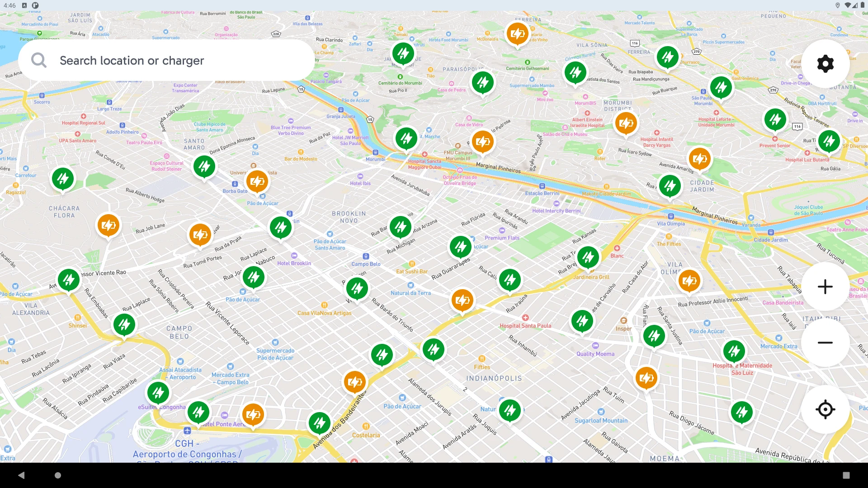Select green charger pin near Mercado Extra
This screenshot has width=868, height=488.
(x=734, y=352)
